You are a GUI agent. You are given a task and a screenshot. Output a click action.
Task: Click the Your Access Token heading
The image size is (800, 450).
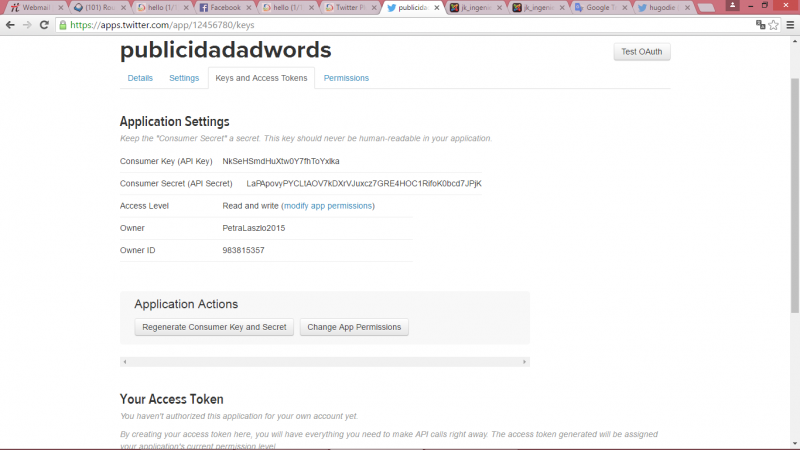click(171, 399)
